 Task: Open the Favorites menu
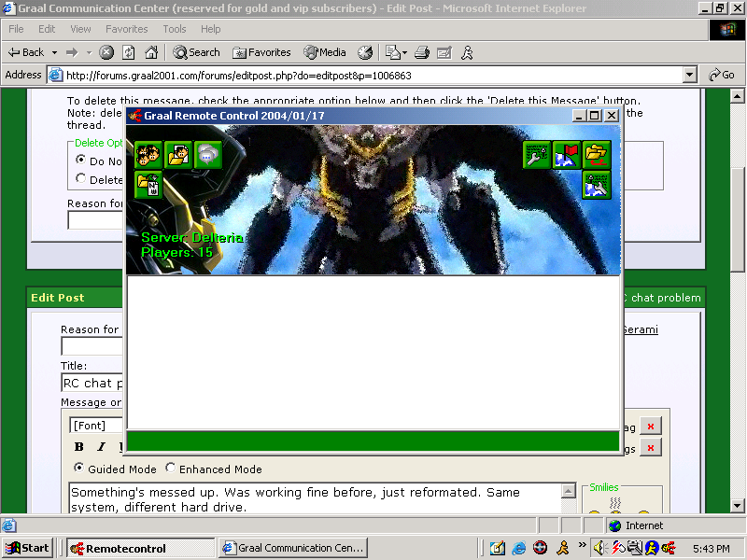(127, 29)
